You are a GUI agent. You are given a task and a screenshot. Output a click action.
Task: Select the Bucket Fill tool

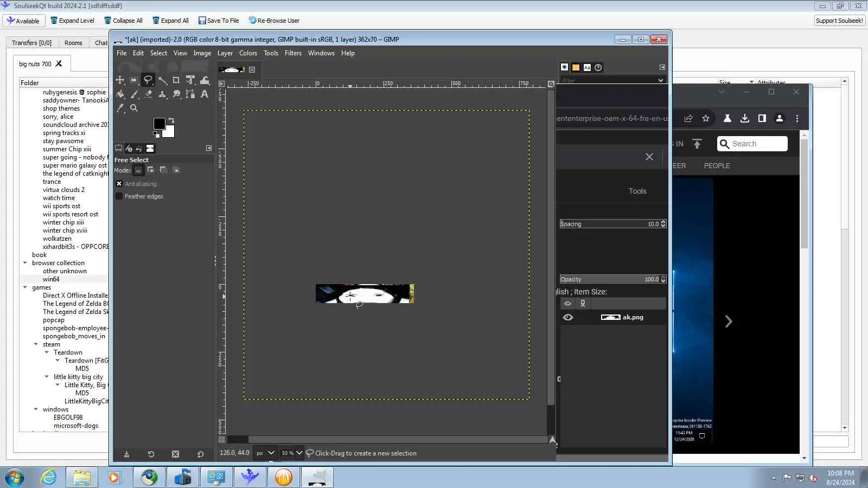(x=120, y=94)
